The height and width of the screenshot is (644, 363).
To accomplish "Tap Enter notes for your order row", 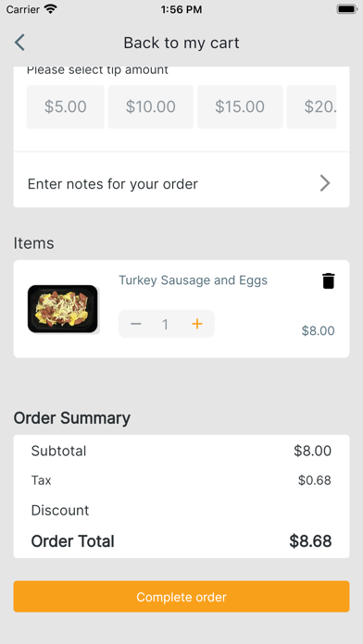I will tap(181, 183).
